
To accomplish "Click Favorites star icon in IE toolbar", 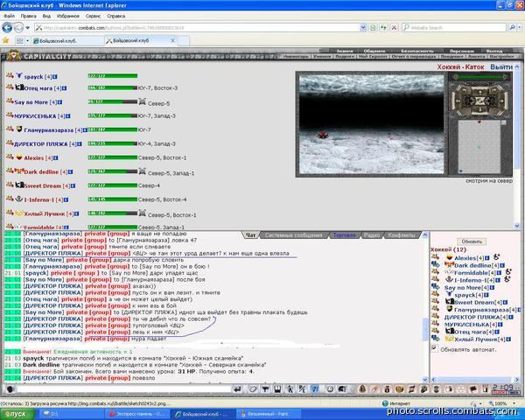I will (6, 40).
